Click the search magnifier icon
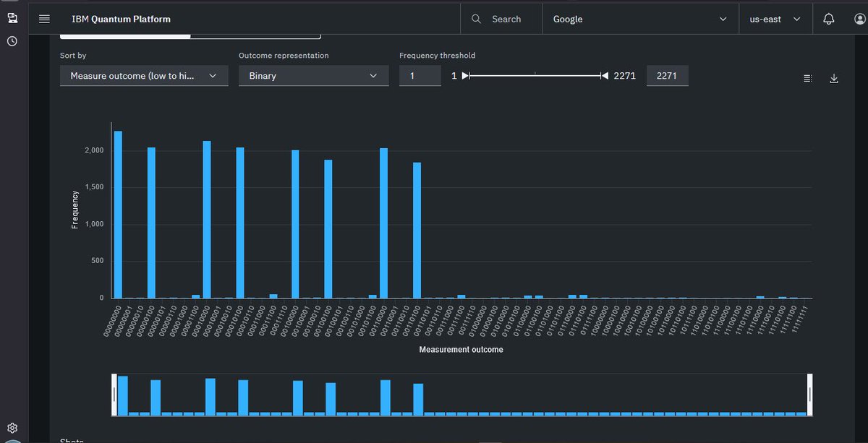 [476, 19]
